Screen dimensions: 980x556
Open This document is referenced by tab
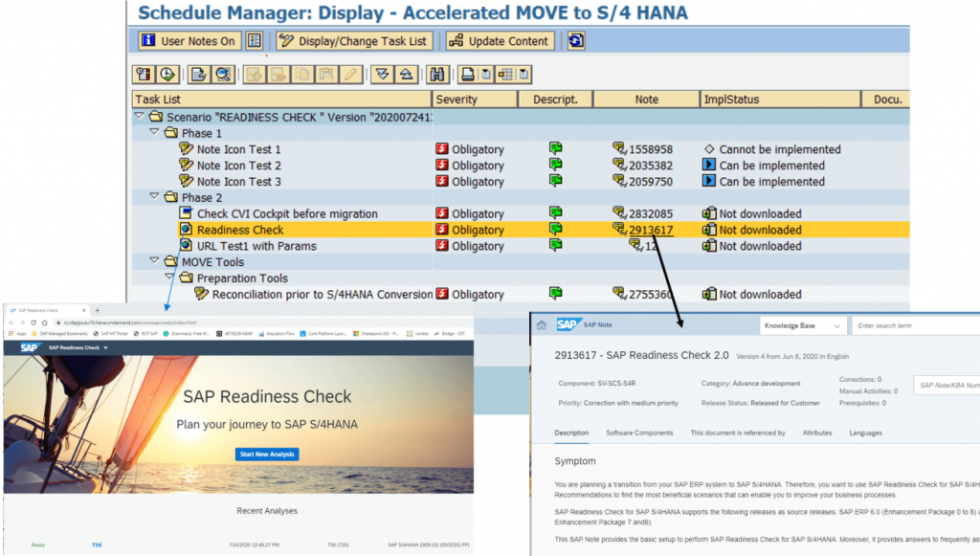click(x=738, y=433)
